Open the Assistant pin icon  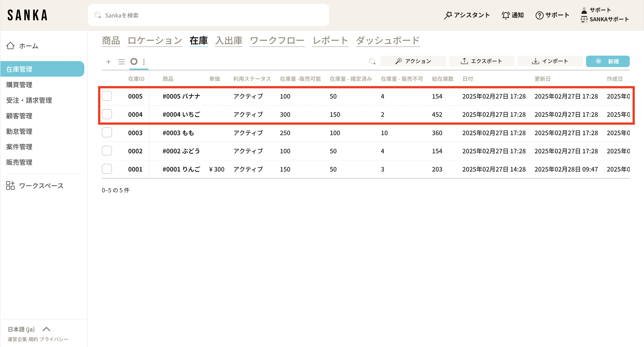pos(448,15)
